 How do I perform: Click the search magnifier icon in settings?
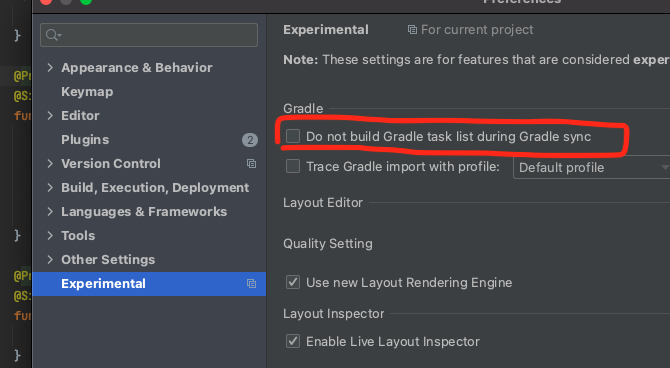point(53,35)
